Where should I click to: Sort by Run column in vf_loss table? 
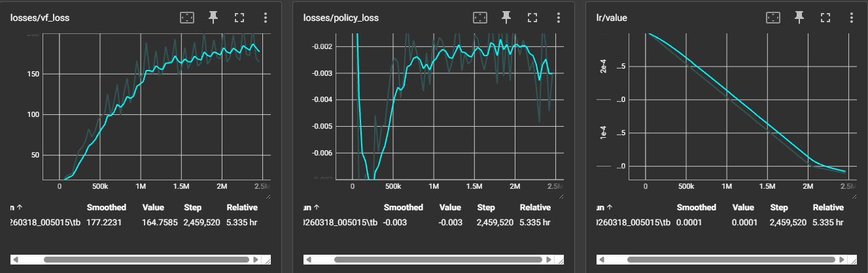point(16,208)
